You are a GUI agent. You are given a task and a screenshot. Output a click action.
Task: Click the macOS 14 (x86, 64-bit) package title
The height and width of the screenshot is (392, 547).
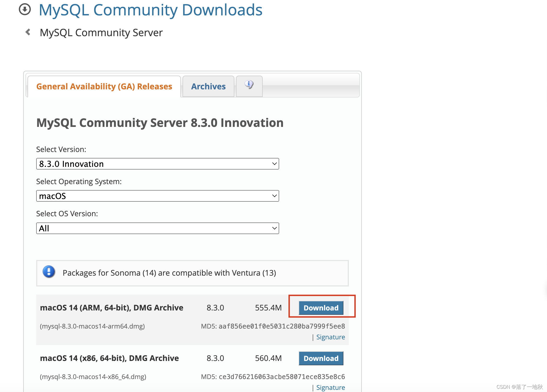tap(109, 358)
